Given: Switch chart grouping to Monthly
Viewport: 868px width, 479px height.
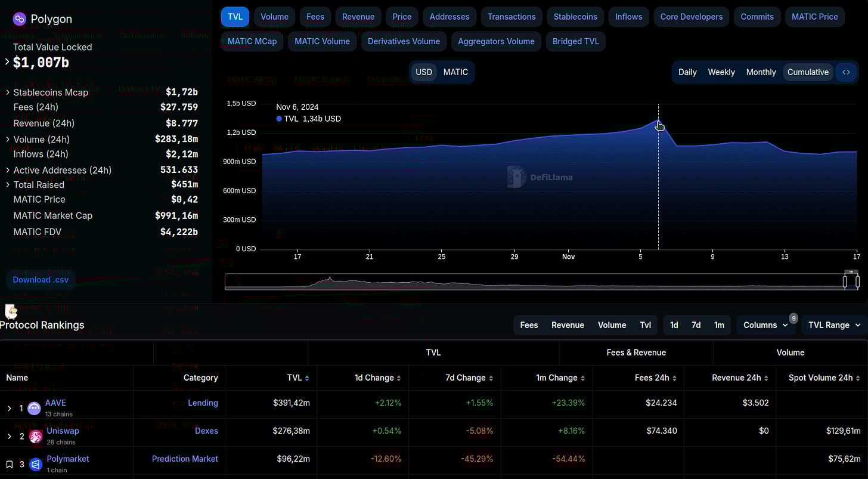Looking at the screenshot, I should 761,72.
